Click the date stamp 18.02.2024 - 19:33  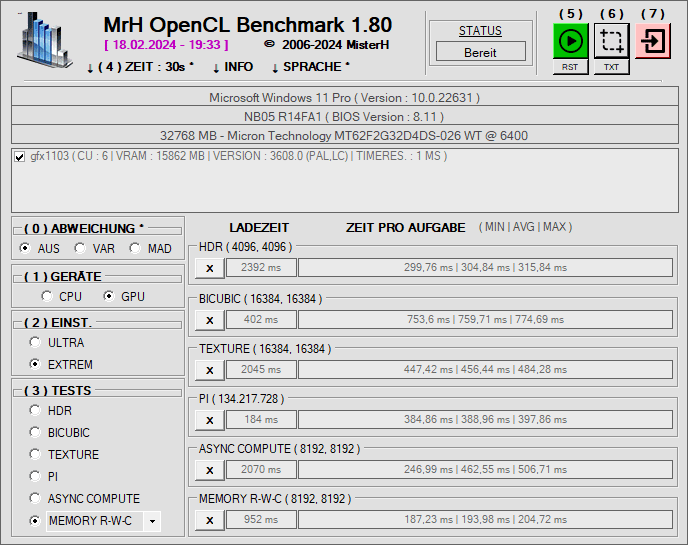pos(166,45)
